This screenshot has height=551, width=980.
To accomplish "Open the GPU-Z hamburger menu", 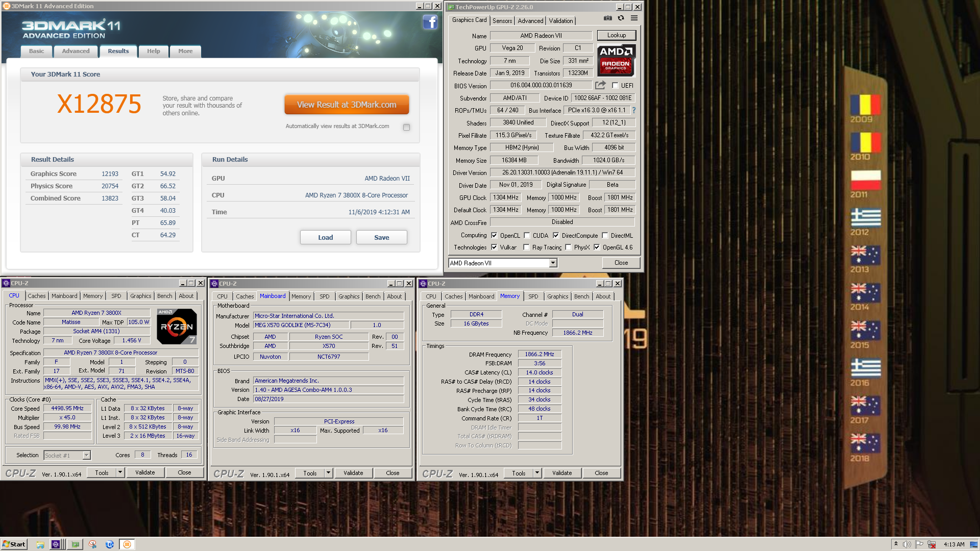I will [634, 18].
